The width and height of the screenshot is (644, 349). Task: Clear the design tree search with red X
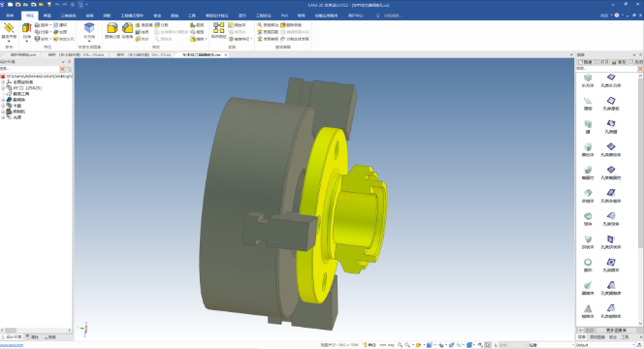[62, 69]
